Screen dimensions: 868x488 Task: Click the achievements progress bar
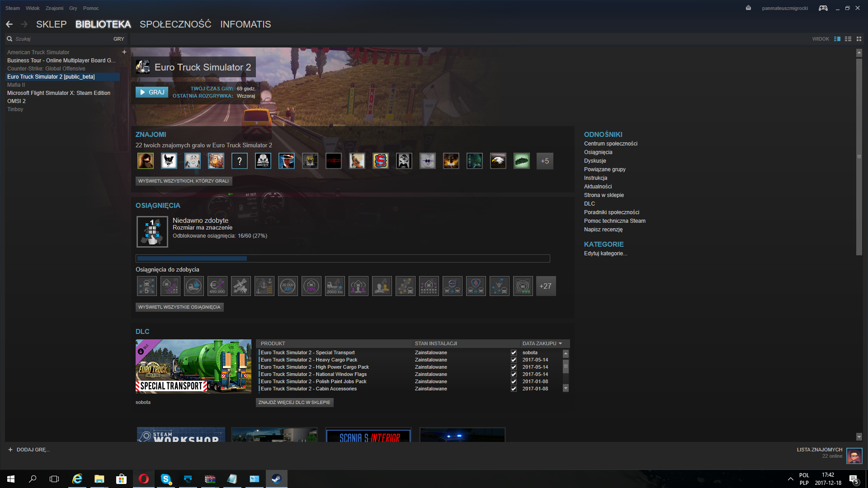(343, 258)
